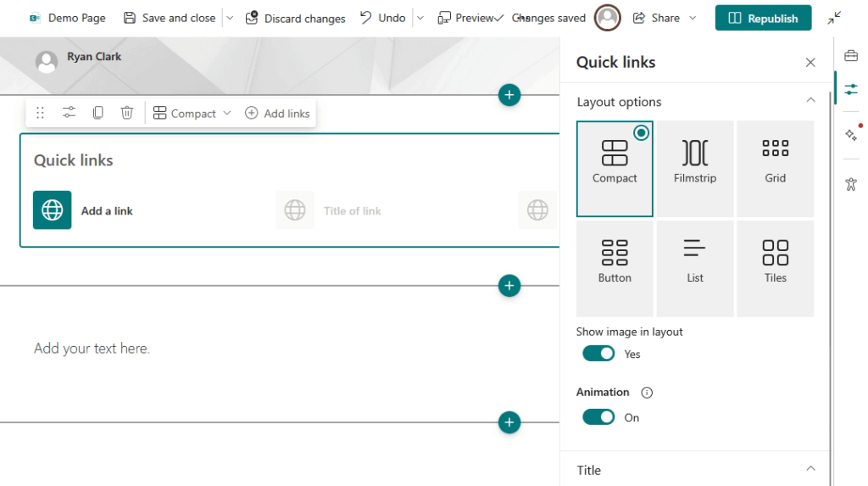Select the Filmstrip layout option
Screen dimensions: 868x486
pyautogui.click(x=695, y=169)
